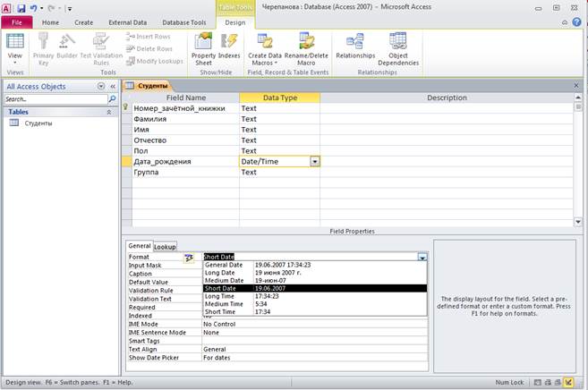Switch to Design View via status bar icon
The image size is (588, 390).
pyautogui.click(x=569, y=382)
